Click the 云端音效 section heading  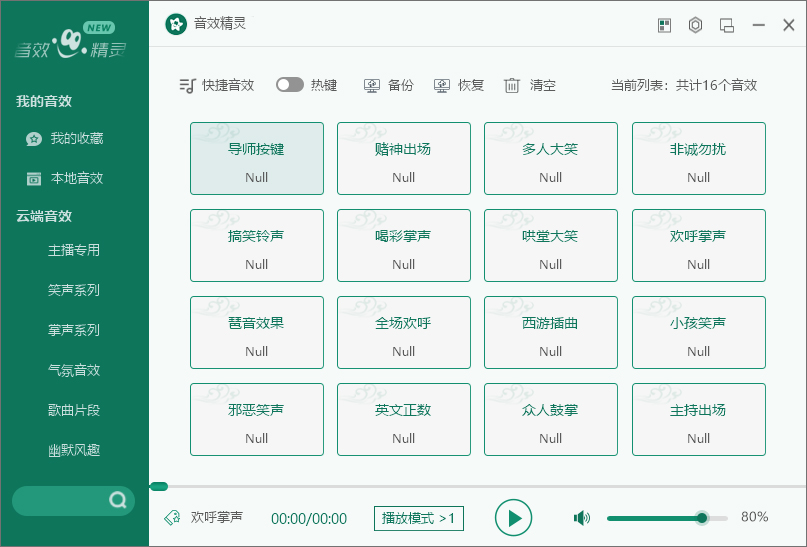coord(44,216)
